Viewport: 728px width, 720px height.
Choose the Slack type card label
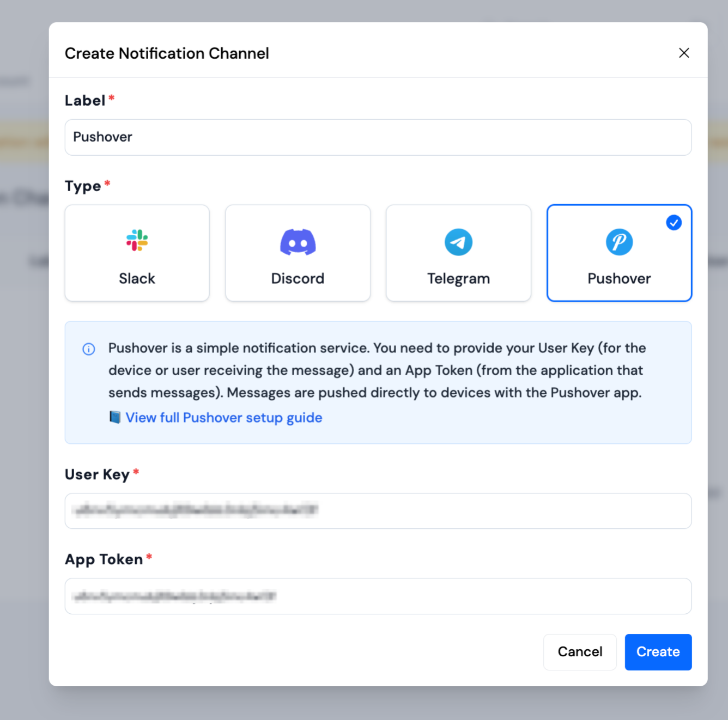[137, 278]
